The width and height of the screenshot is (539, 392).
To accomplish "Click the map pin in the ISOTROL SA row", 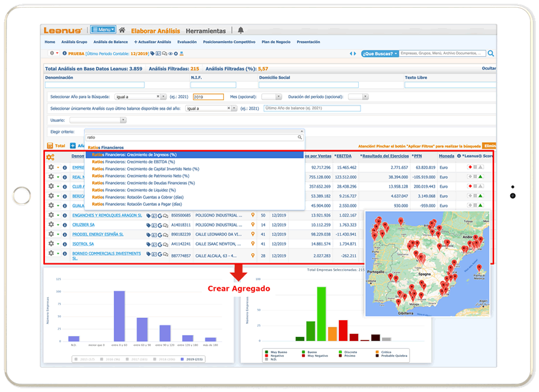I will (253, 244).
